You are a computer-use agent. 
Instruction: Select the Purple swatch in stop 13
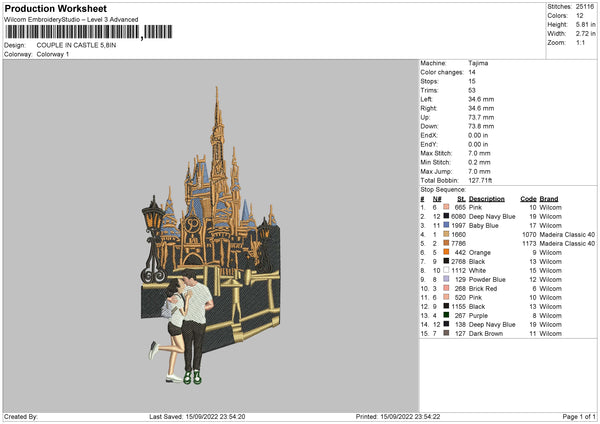pos(448,315)
